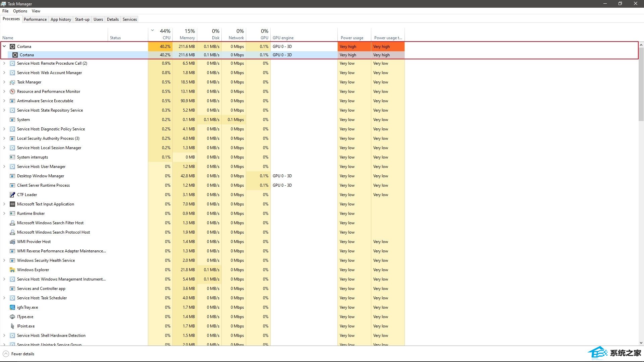The width and height of the screenshot is (644, 362).
Task: Expand the Task Manager process row
Action: pos(4,82)
